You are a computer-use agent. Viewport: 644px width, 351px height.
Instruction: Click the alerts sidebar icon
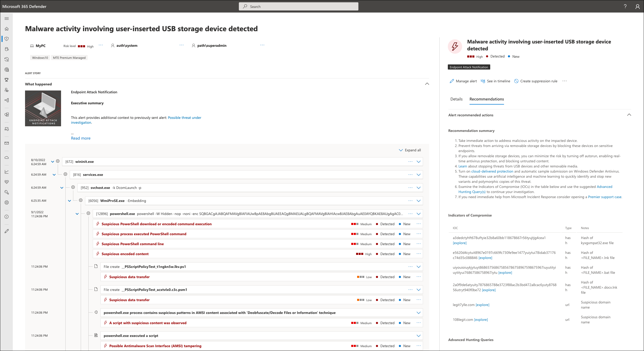pyautogui.click(x=7, y=39)
